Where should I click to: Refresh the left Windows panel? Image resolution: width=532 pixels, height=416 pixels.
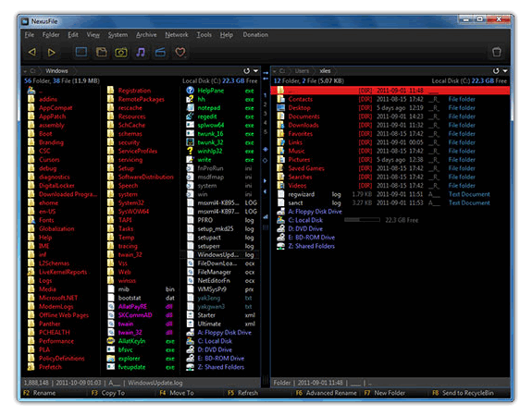247,71
